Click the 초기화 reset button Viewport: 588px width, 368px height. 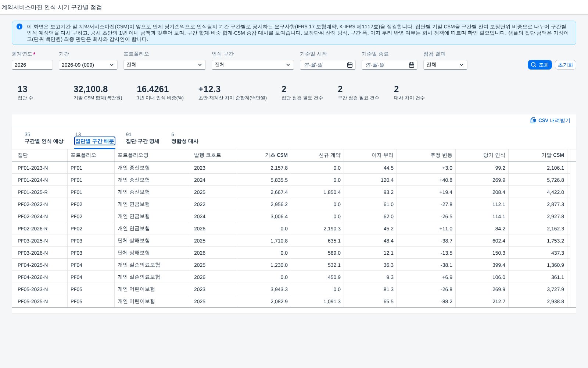(565, 65)
